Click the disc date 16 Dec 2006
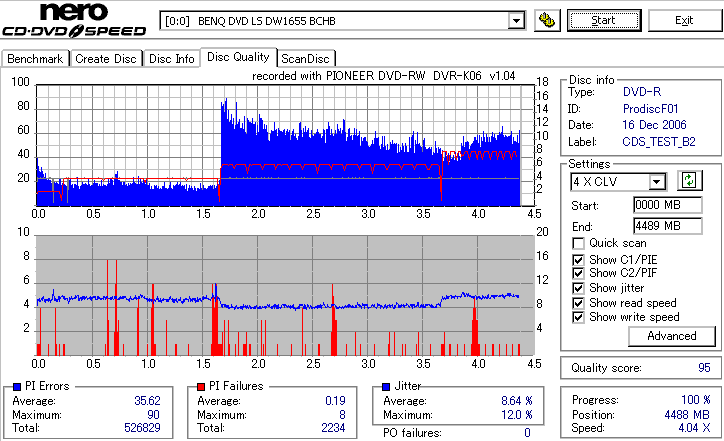Screen dimensions: 724x441 pyautogui.click(x=654, y=125)
